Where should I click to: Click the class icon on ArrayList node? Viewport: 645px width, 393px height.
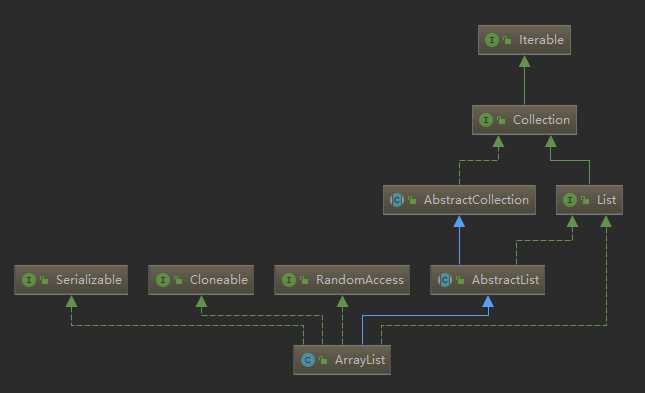click(x=307, y=360)
